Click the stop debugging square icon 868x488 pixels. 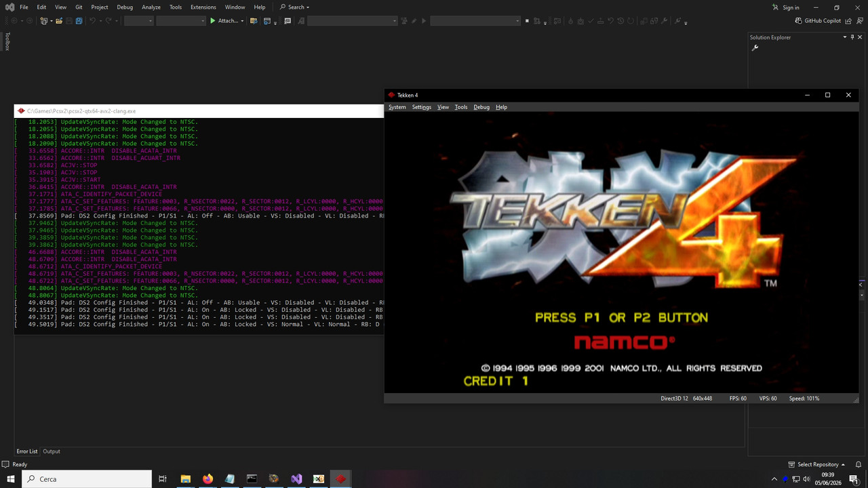point(527,21)
